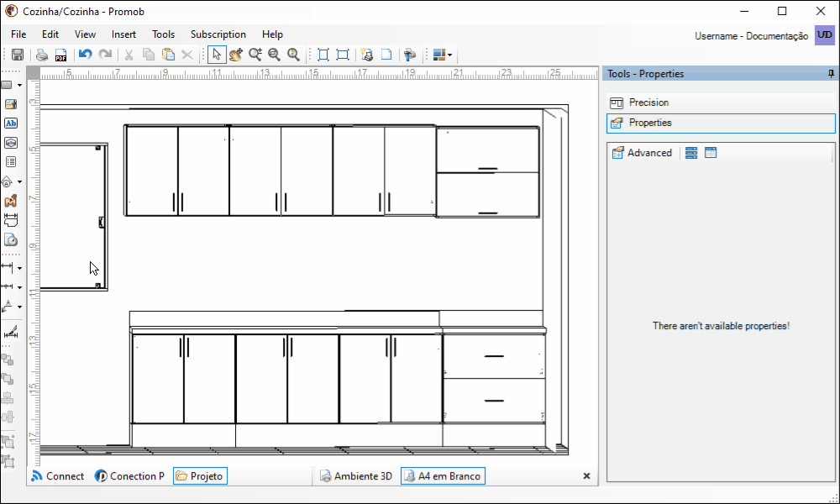Close the document tab with X

click(x=586, y=476)
